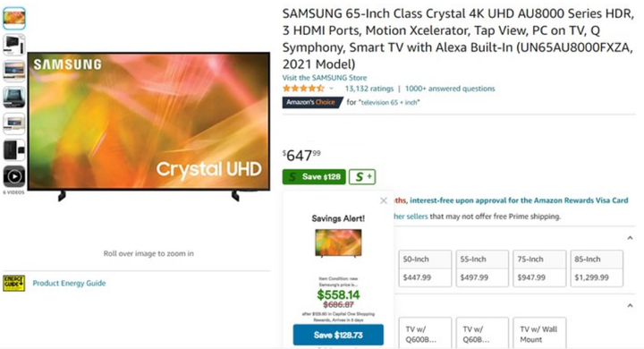Choose the 50-Inch size option
Screen dimensions: 644x349
425,268
